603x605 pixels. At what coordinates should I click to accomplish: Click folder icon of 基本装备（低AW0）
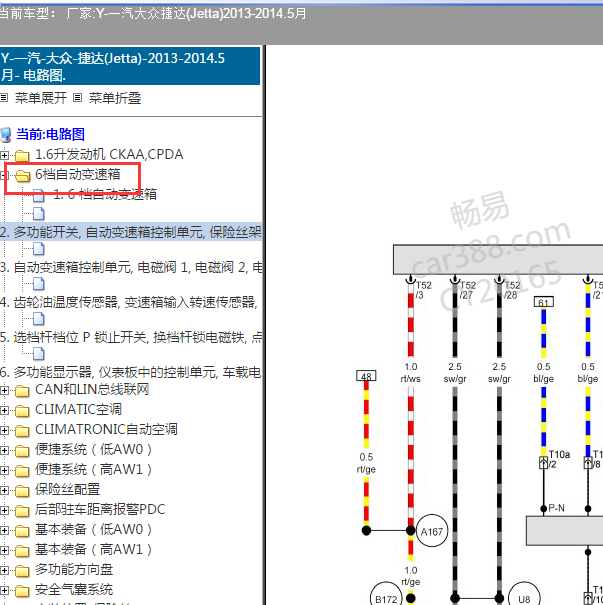[x=22, y=531]
